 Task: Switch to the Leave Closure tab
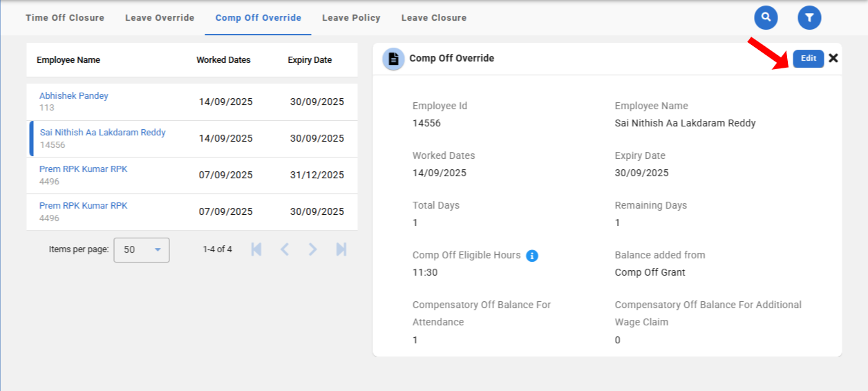(x=433, y=18)
